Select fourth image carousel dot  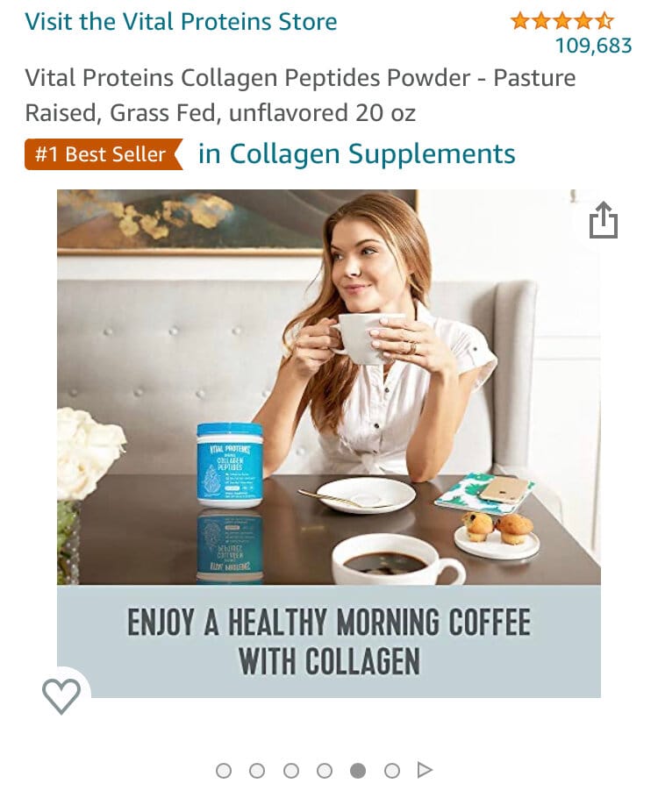[x=325, y=771]
